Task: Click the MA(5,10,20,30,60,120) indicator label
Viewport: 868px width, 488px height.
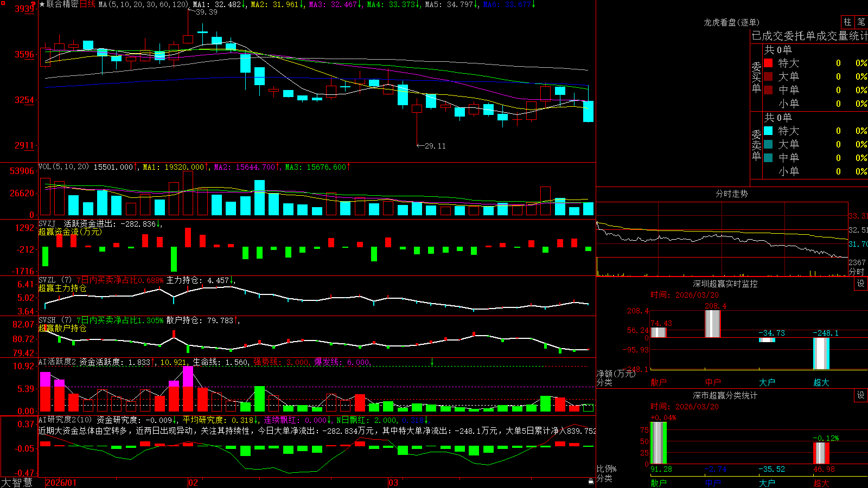Action: 143,4
